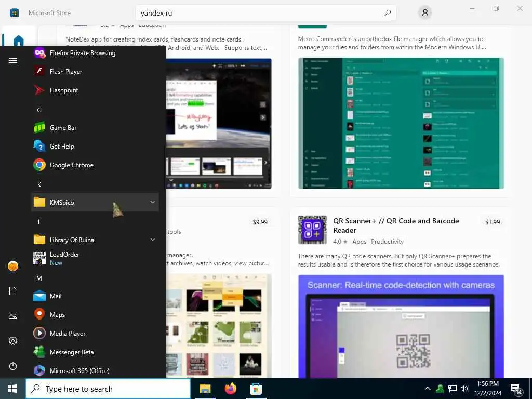Click the letter M section header

click(39, 278)
